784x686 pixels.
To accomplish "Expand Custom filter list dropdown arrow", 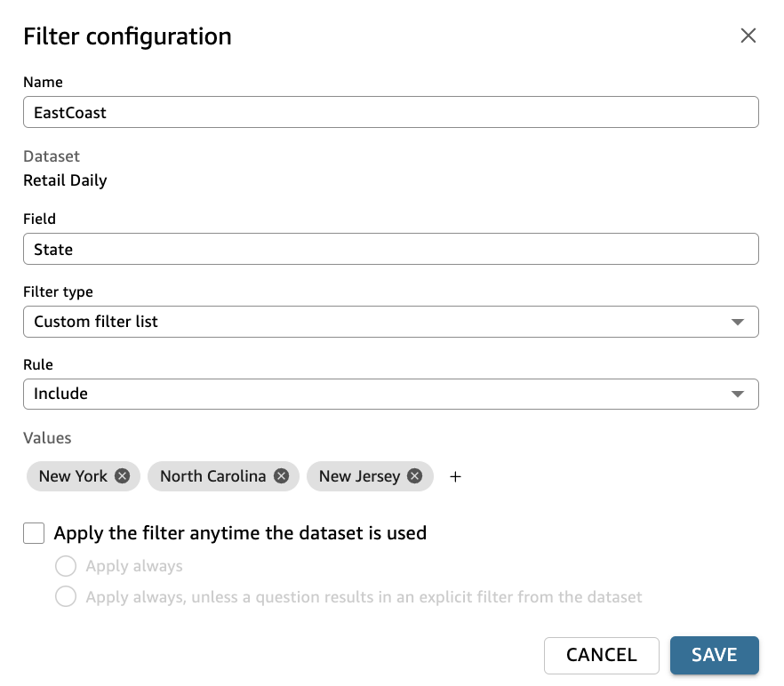I will coord(737,322).
